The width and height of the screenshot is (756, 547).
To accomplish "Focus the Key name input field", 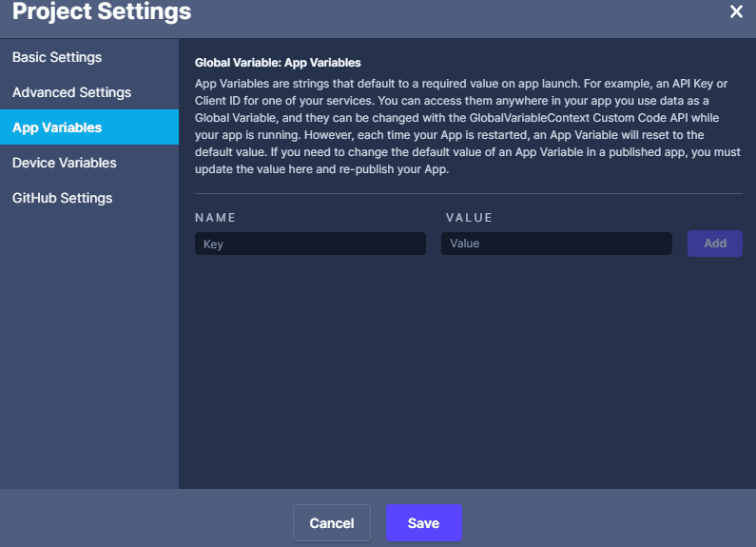I will tap(310, 244).
